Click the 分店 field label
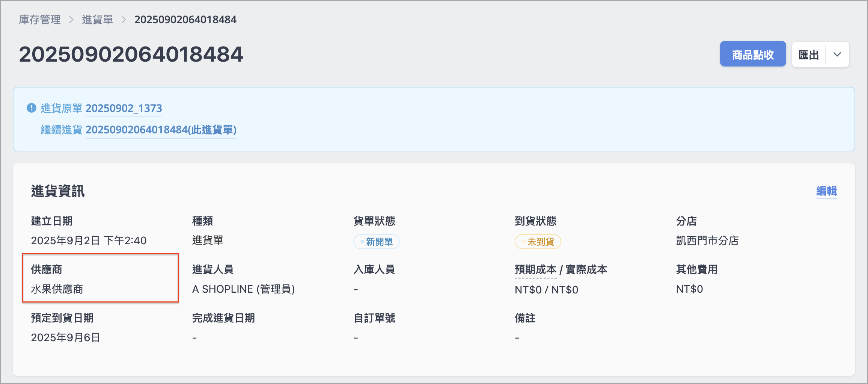The height and width of the screenshot is (384, 868). (686, 221)
